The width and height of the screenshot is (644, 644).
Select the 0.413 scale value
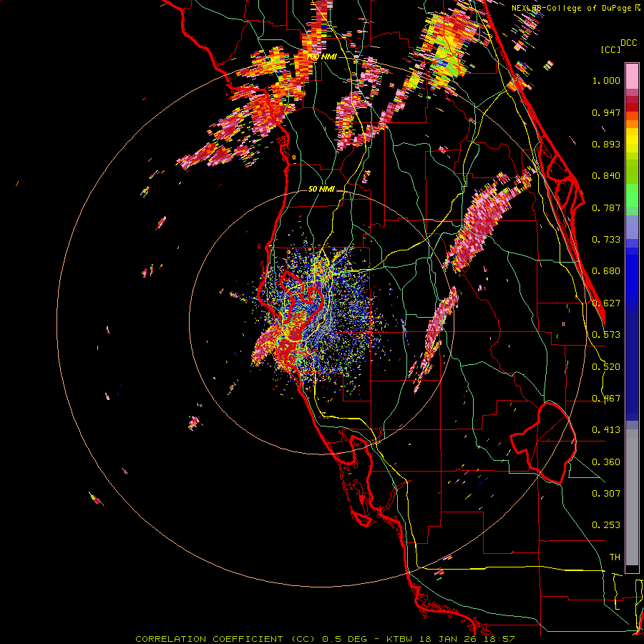tap(606, 430)
